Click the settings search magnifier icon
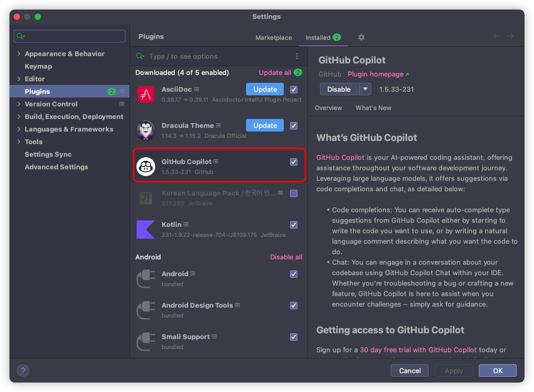The height and width of the screenshot is (392, 534). click(x=21, y=36)
